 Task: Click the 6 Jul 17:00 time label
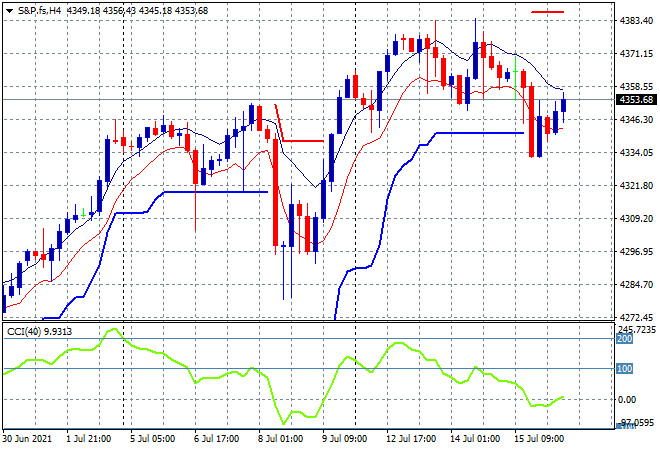tap(216, 439)
